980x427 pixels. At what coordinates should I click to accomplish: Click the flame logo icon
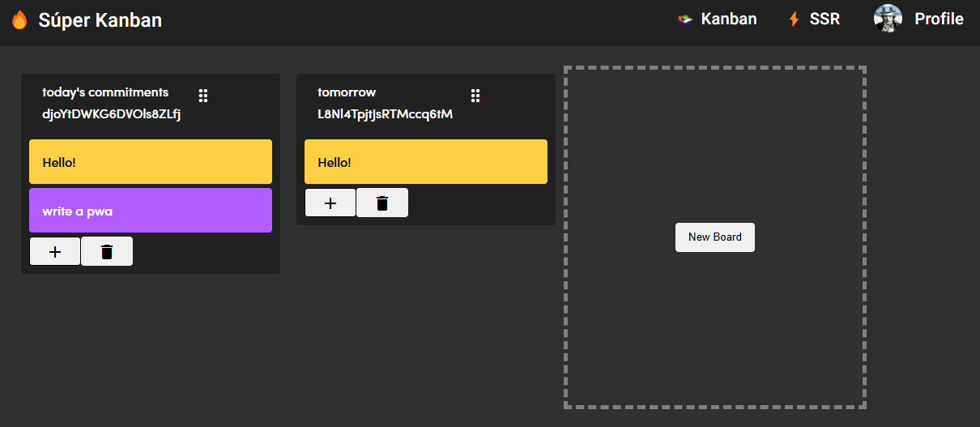[19, 20]
